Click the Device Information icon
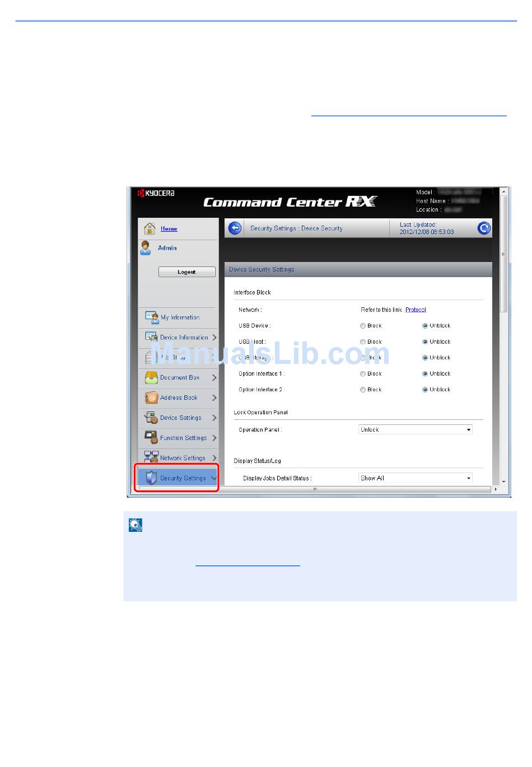 tap(151, 337)
